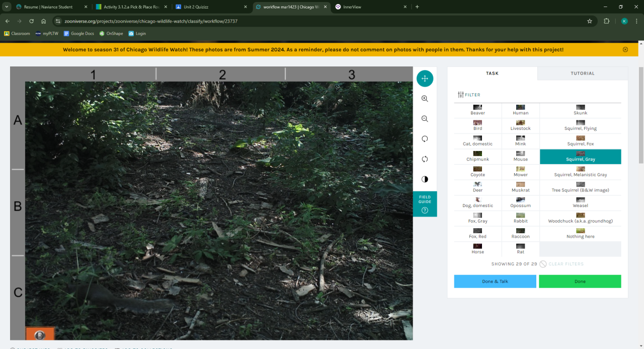Click the zooniverse.org address bar
Viewport: 644px width, 349px height.
click(322, 21)
